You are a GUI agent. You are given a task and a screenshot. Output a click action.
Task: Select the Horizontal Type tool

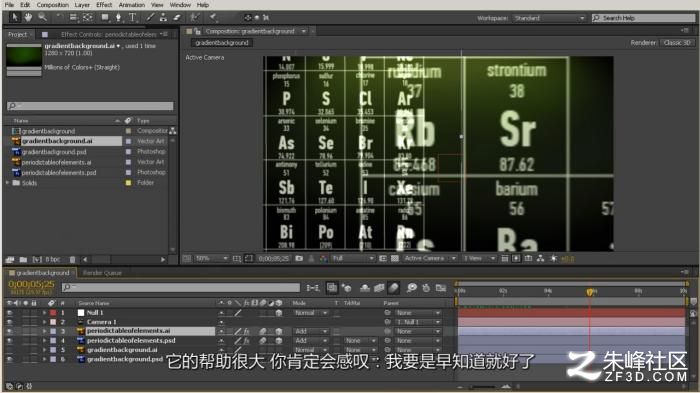point(133,17)
